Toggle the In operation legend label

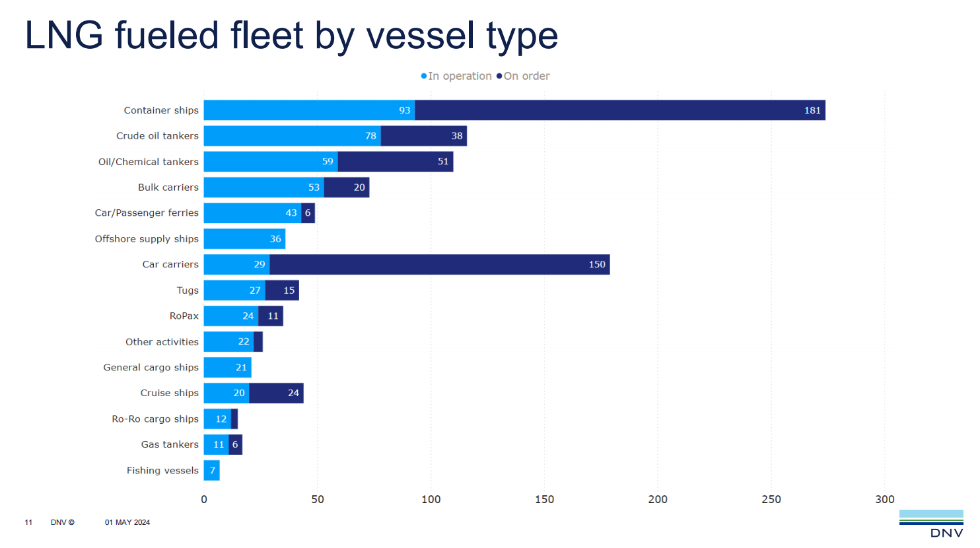tap(460, 76)
